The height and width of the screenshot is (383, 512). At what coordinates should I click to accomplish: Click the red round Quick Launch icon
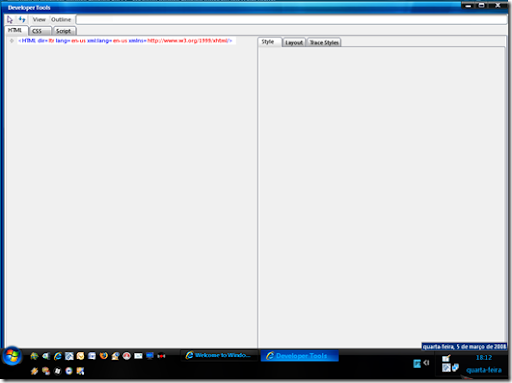click(x=127, y=356)
